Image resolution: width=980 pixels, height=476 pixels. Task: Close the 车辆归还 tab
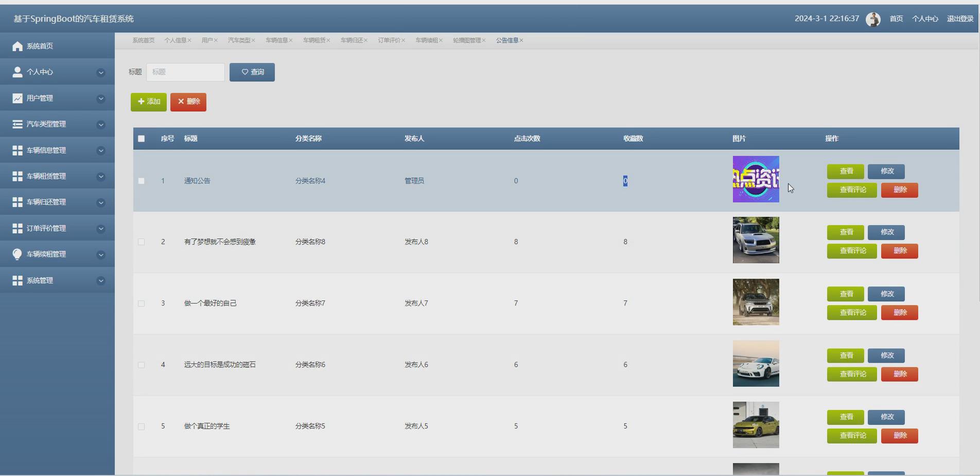tap(365, 40)
